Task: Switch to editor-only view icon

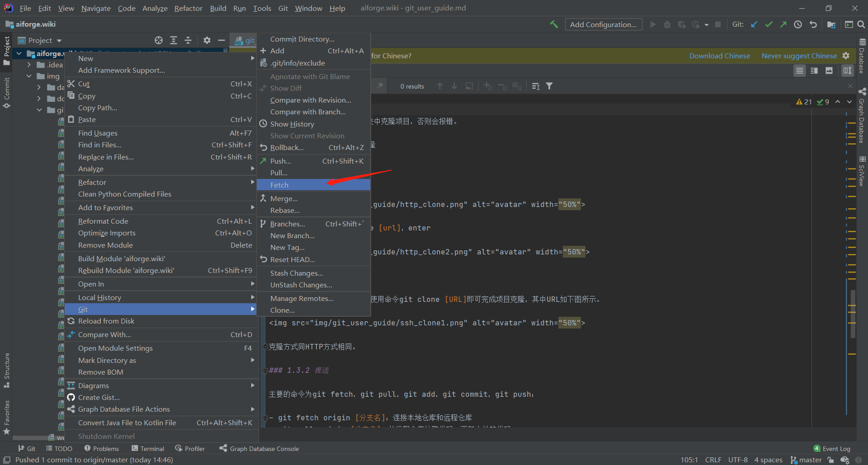Action: coord(800,70)
